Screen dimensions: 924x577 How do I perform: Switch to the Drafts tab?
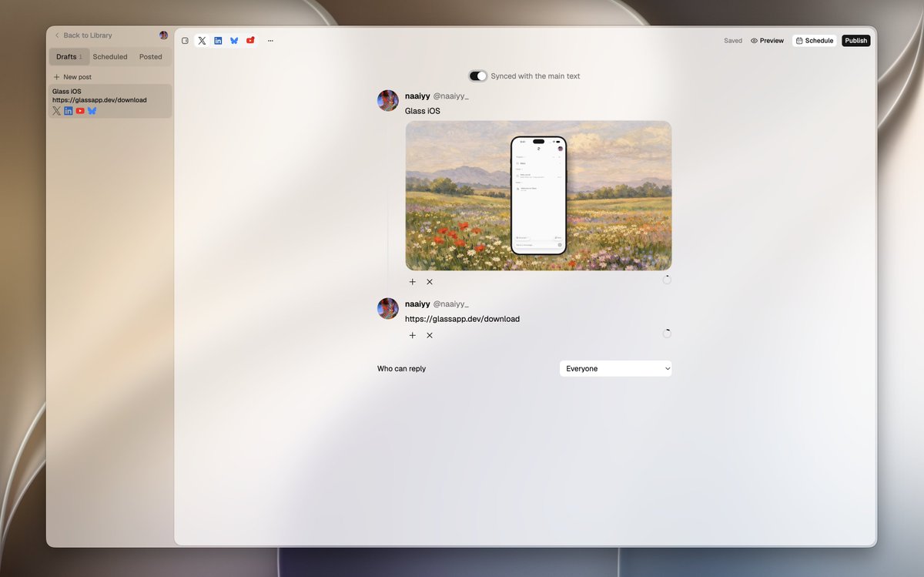pyautogui.click(x=69, y=57)
